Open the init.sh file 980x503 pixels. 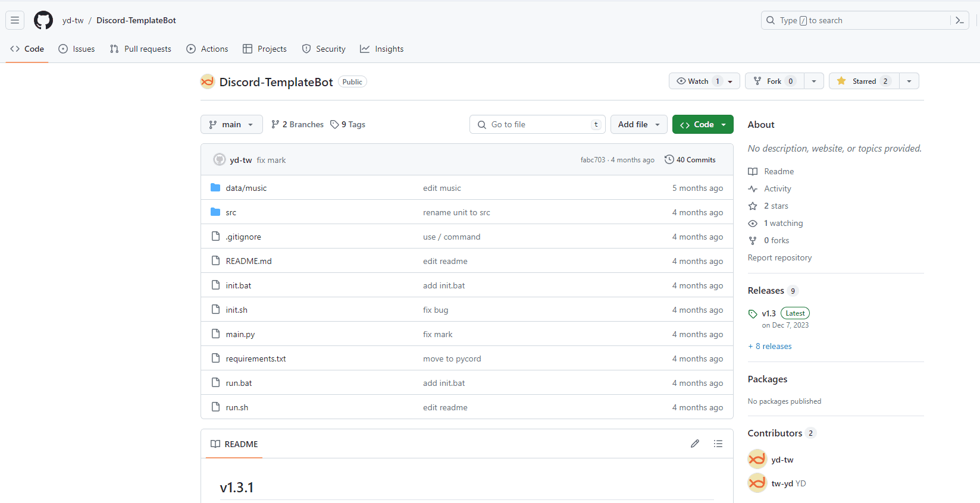[236, 310]
